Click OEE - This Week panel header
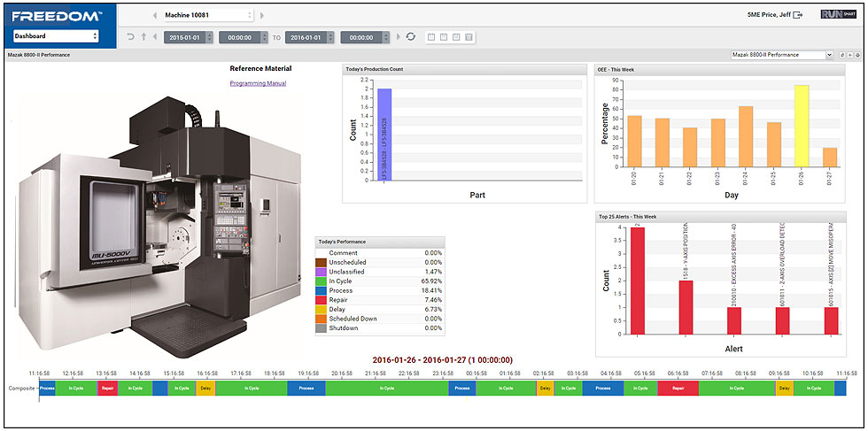This screenshot has width=868, height=431. [719, 69]
